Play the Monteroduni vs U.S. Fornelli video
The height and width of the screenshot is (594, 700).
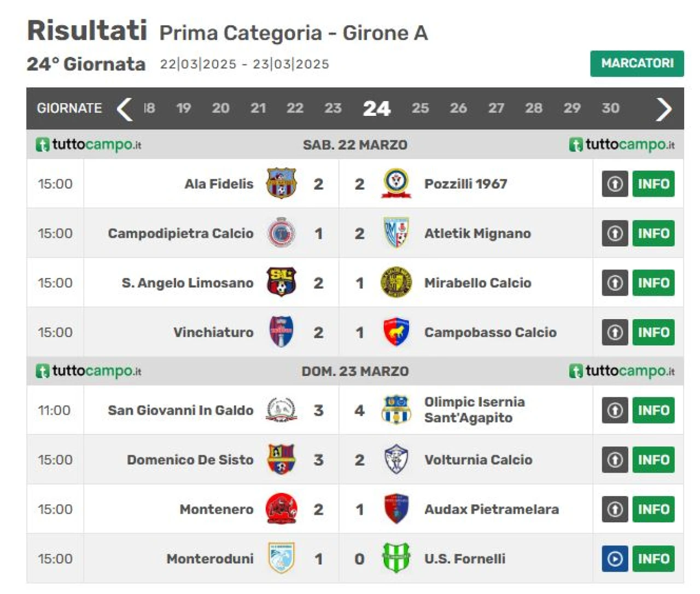(x=615, y=558)
